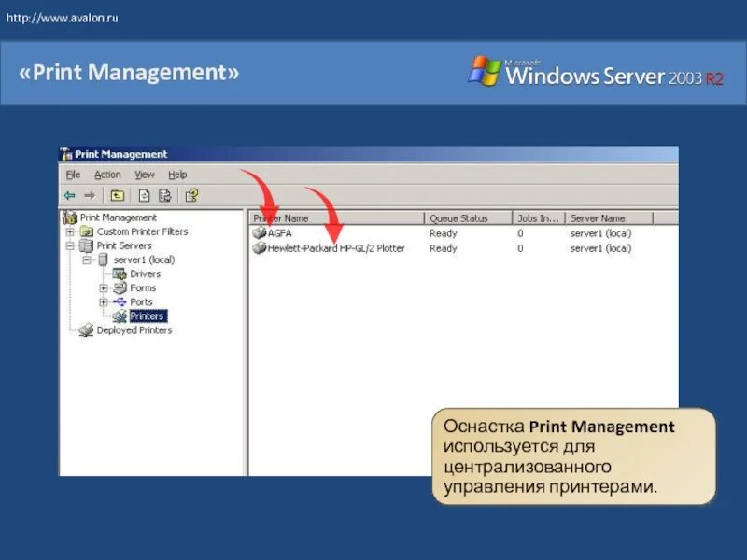Click the Ports USB icon
This screenshot has height=560, width=747.
[120, 301]
